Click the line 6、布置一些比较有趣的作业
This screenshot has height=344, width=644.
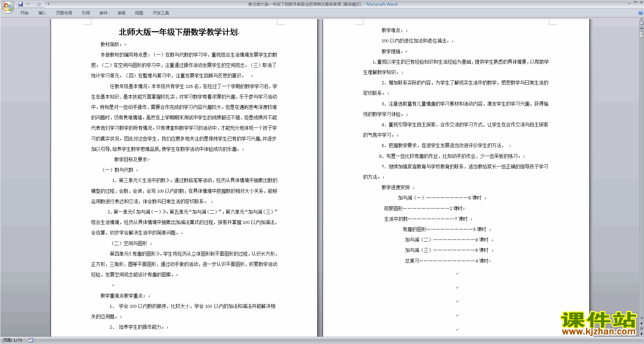point(450,156)
